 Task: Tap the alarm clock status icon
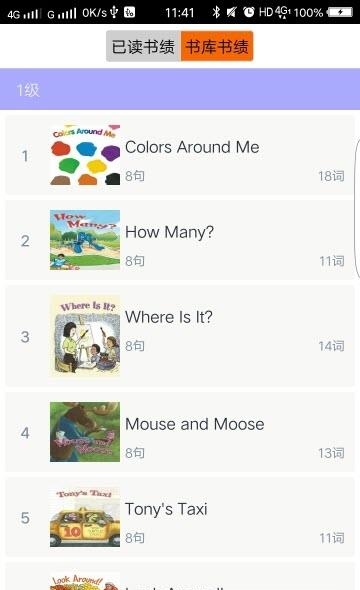click(x=249, y=12)
